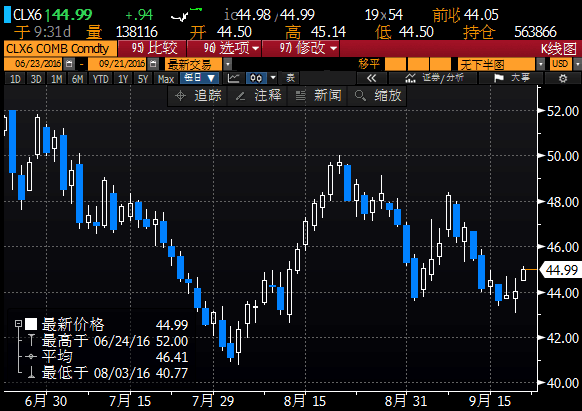This screenshot has width=582, height=411.
Task: Click the 平均 average marker in legend
Action: [31, 356]
